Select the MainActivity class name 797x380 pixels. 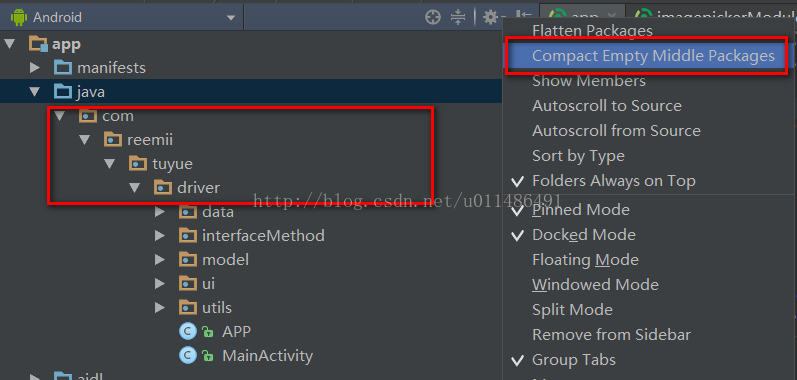(267, 356)
